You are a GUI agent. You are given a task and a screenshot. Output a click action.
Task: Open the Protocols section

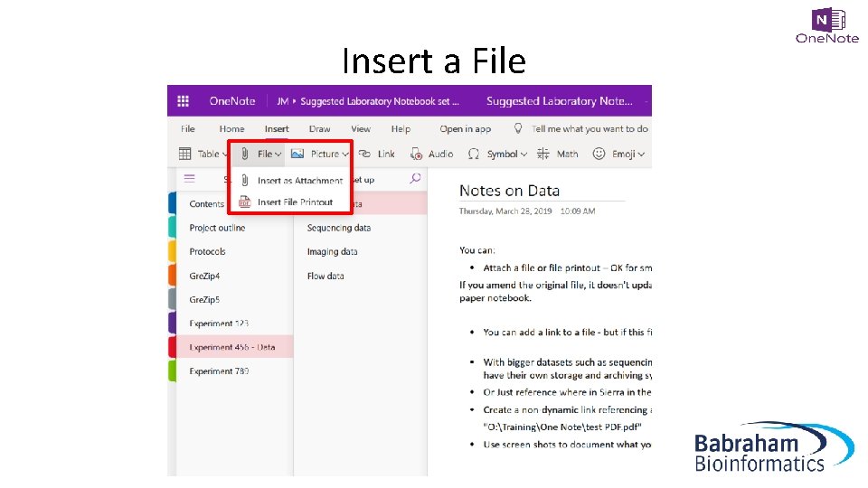pyautogui.click(x=208, y=252)
